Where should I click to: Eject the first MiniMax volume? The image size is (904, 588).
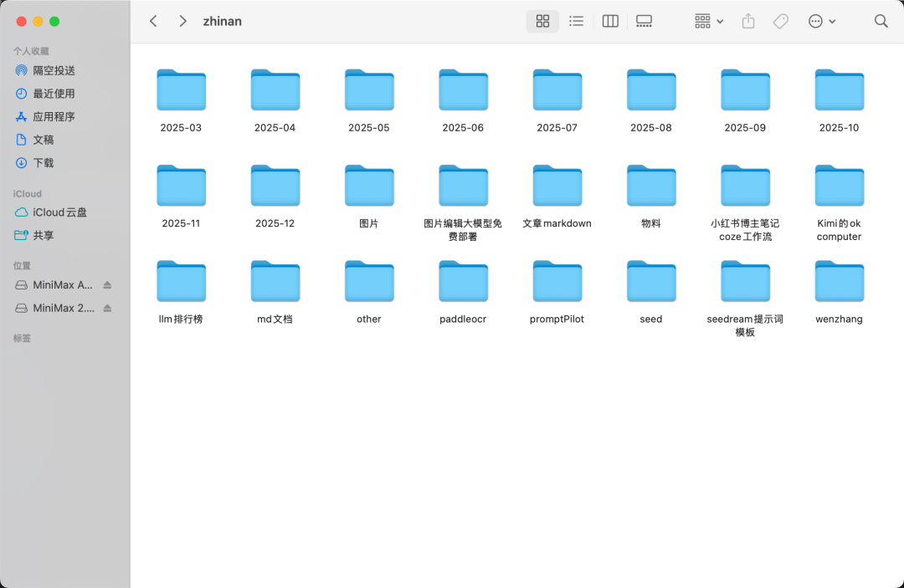point(107,285)
